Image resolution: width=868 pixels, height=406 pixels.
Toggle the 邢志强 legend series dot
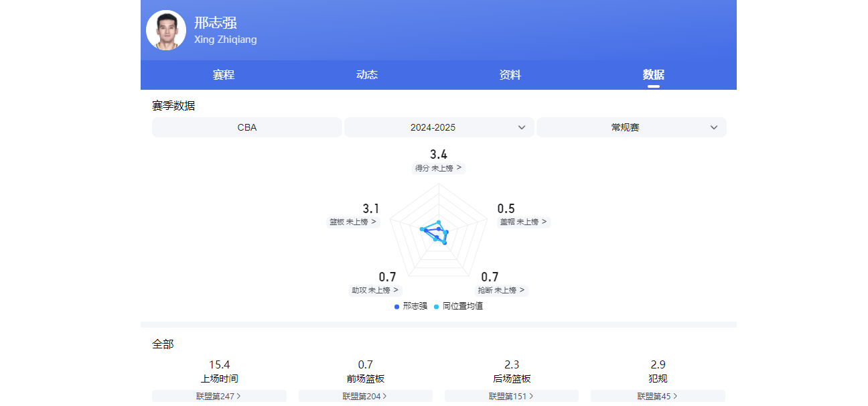click(x=397, y=306)
